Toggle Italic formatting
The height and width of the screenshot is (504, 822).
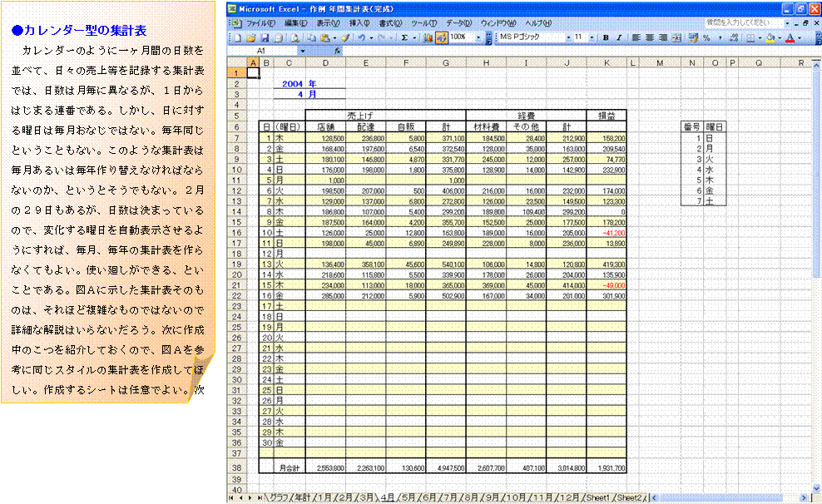point(618,38)
